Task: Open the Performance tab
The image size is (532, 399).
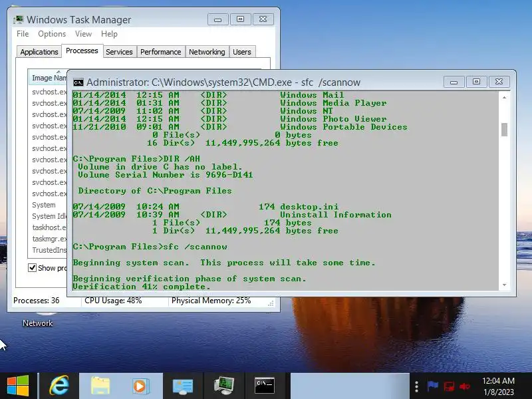Action: 161,52
